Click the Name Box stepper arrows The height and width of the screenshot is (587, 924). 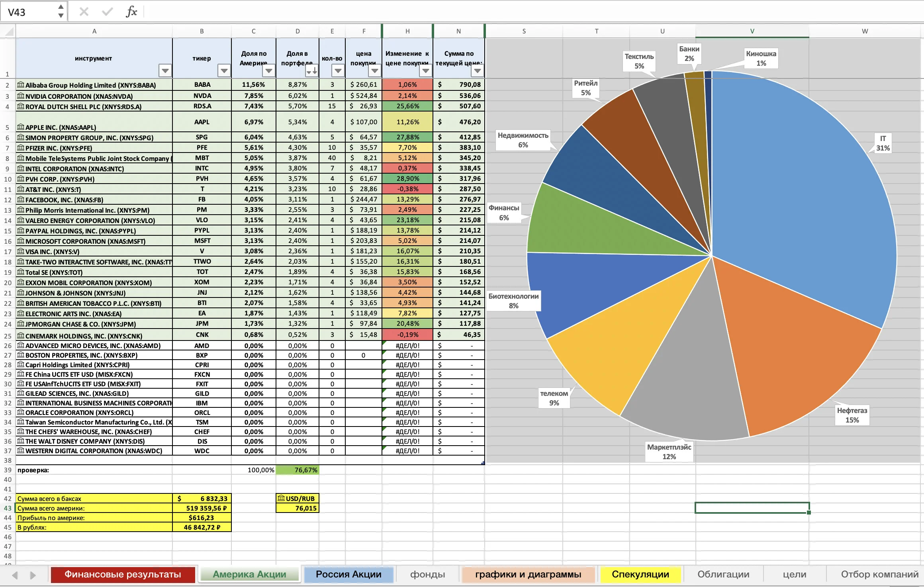61,12
